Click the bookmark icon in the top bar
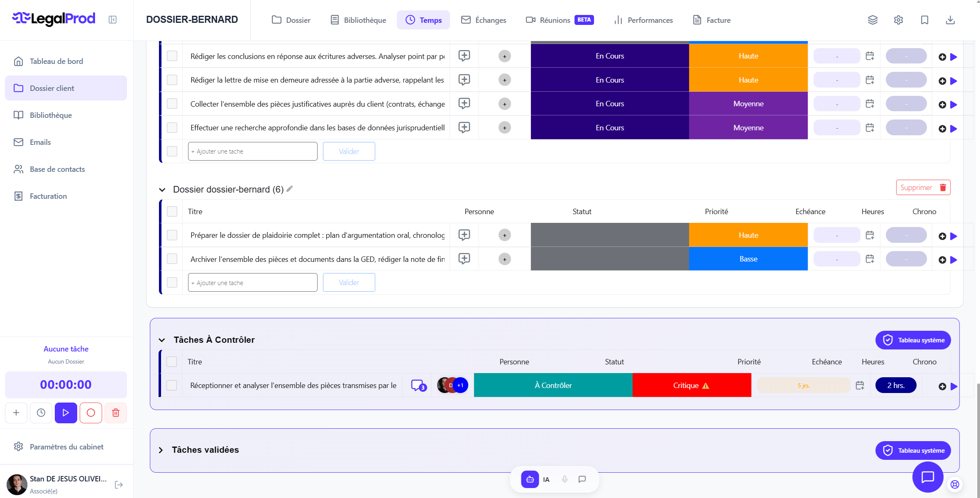The width and height of the screenshot is (980, 498). [x=925, y=20]
